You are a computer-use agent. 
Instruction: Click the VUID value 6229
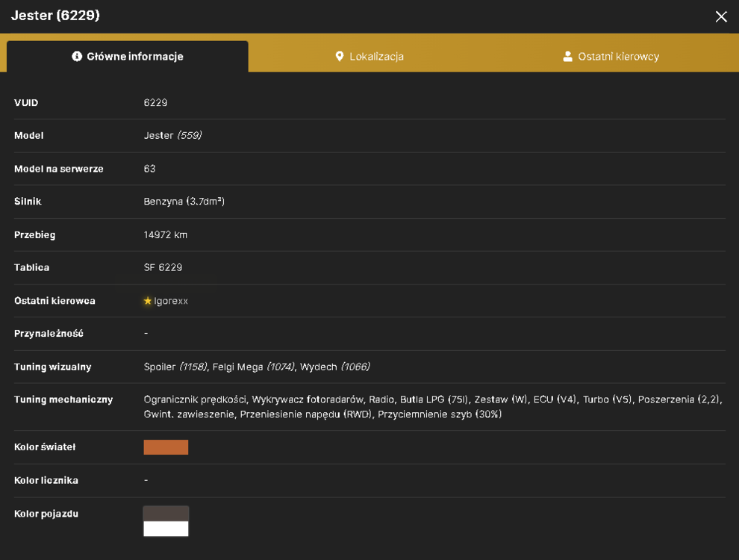coord(155,103)
